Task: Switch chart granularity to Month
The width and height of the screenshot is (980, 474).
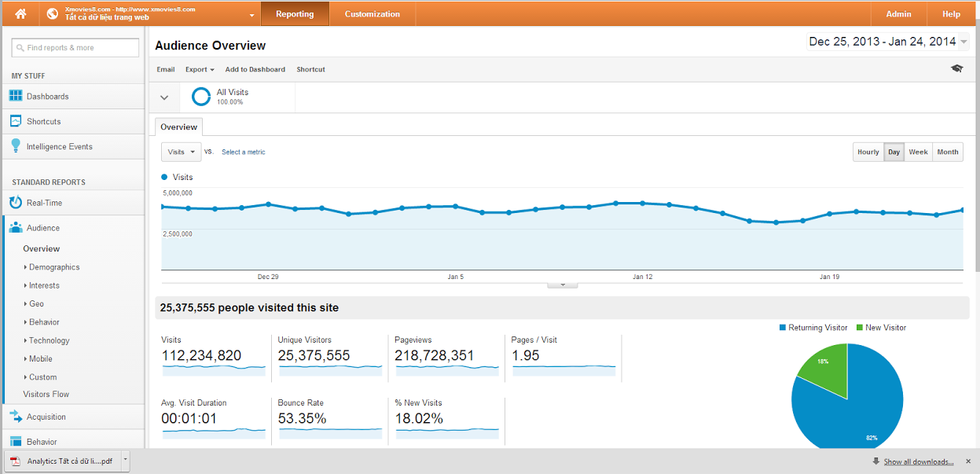Action: tap(948, 152)
